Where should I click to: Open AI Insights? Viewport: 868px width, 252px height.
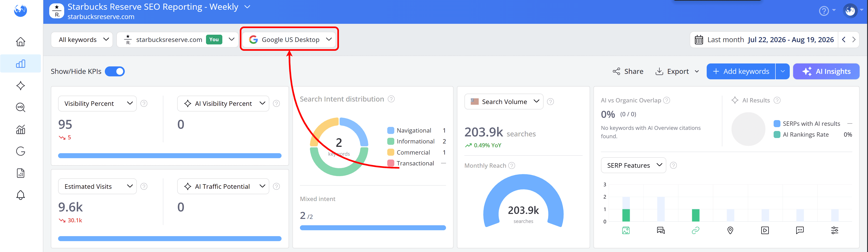pyautogui.click(x=826, y=71)
